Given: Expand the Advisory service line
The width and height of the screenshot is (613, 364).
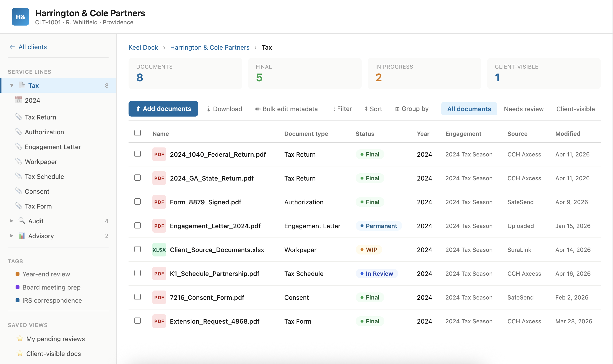Looking at the screenshot, I should (x=11, y=236).
